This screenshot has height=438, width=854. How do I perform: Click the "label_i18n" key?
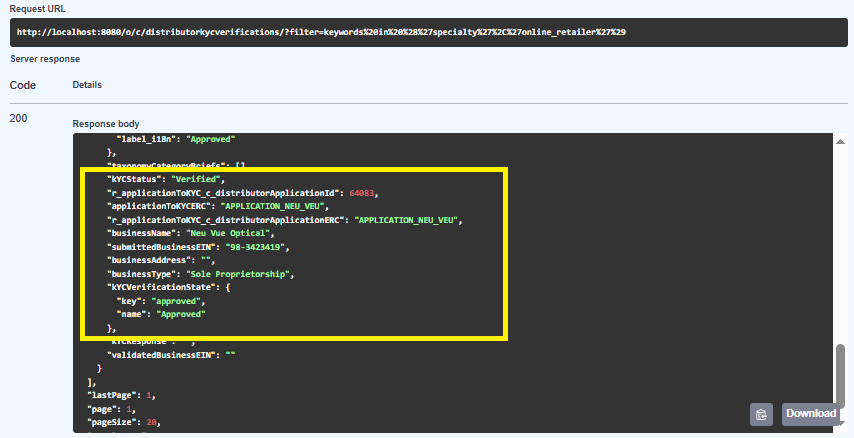[146, 139]
